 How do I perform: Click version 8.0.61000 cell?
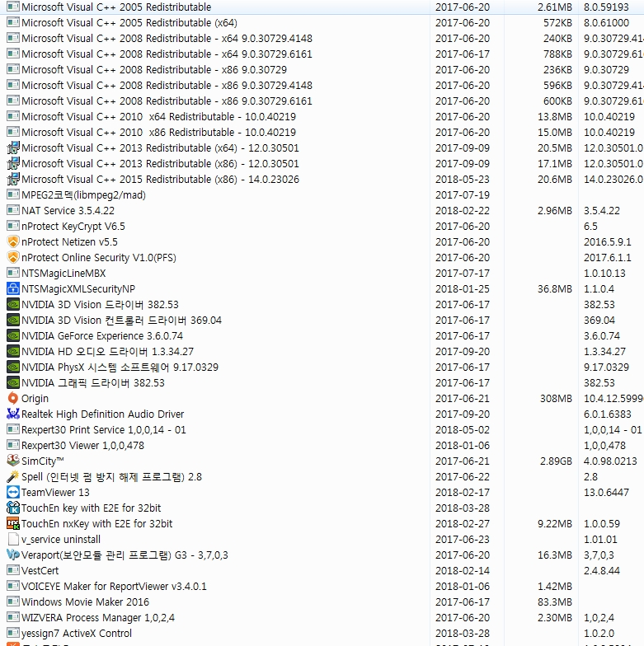(607, 23)
